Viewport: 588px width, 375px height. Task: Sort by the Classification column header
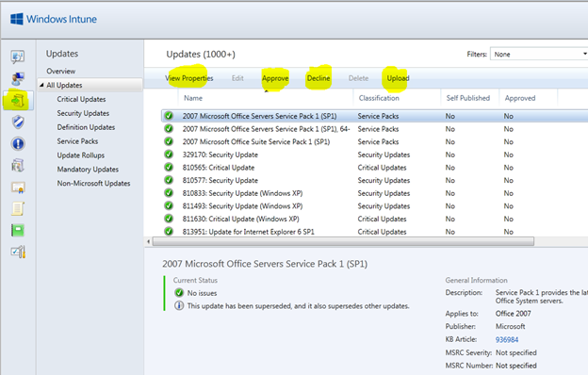(x=379, y=98)
